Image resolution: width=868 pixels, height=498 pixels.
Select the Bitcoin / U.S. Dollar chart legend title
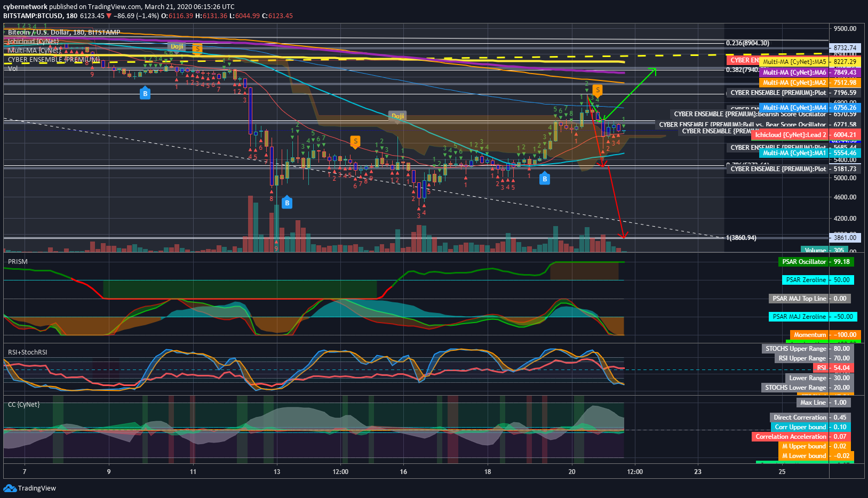[64, 33]
